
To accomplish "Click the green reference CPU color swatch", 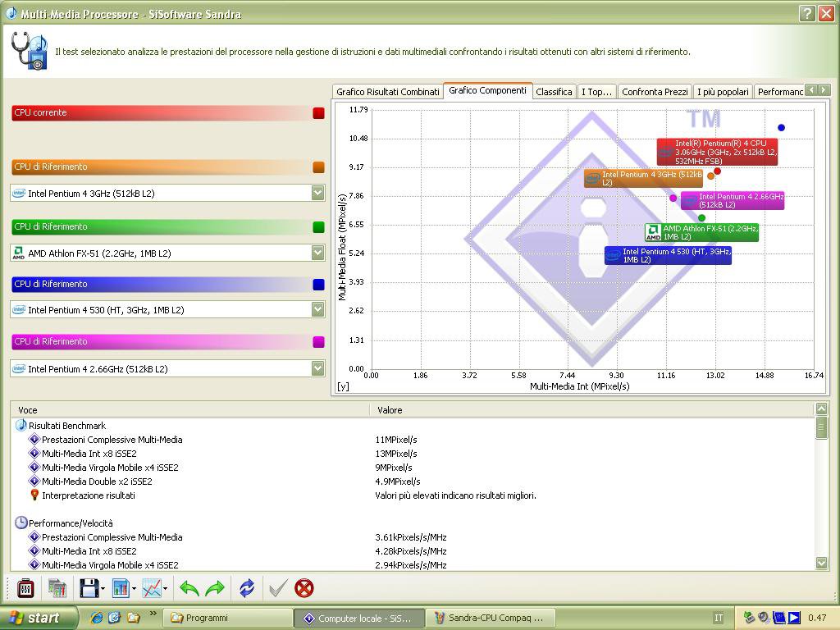I will click(x=318, y=227).
